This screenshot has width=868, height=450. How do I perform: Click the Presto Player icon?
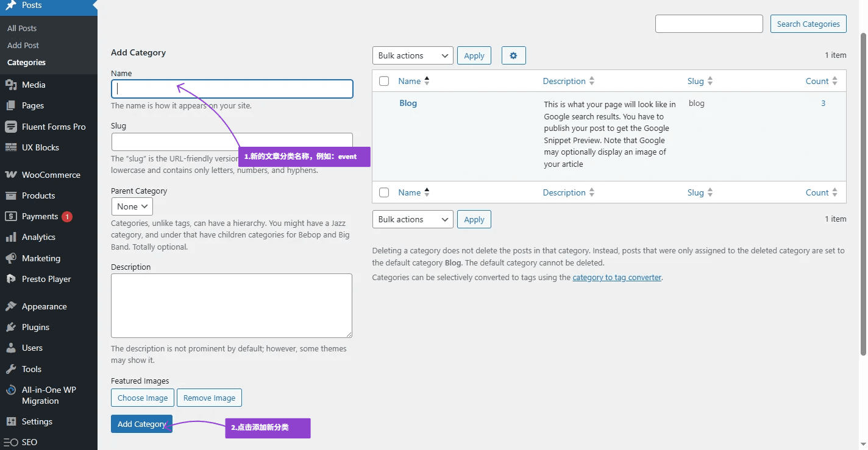(10, 279)
